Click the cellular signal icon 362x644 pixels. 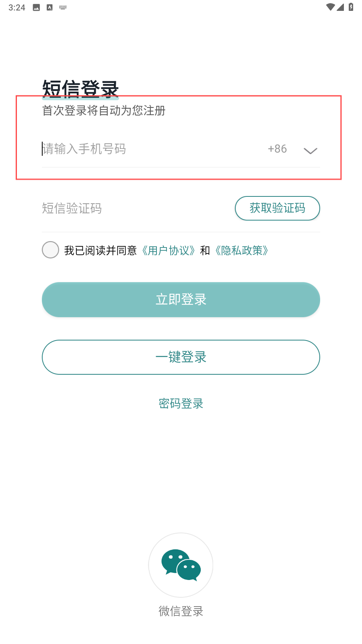point(340,7)
